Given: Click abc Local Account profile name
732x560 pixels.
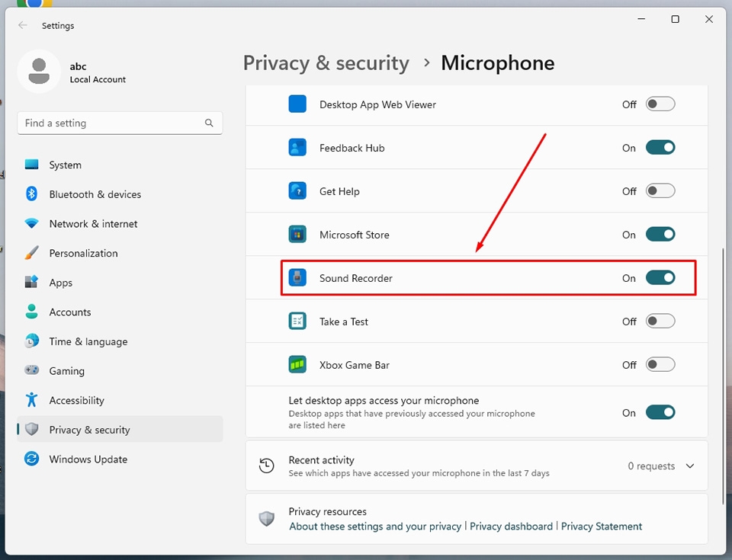Looking at the screenshot, I should [98, 72].
